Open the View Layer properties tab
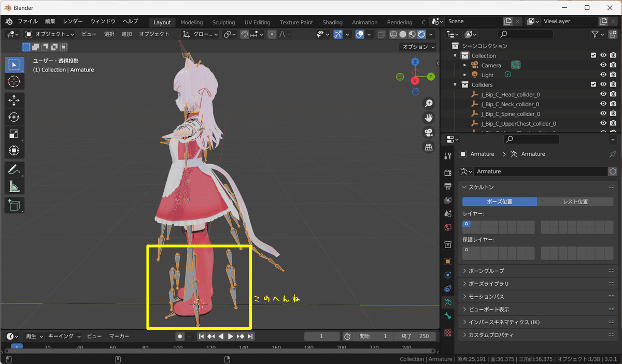622x364 pixels. click(x=448, y=200)
